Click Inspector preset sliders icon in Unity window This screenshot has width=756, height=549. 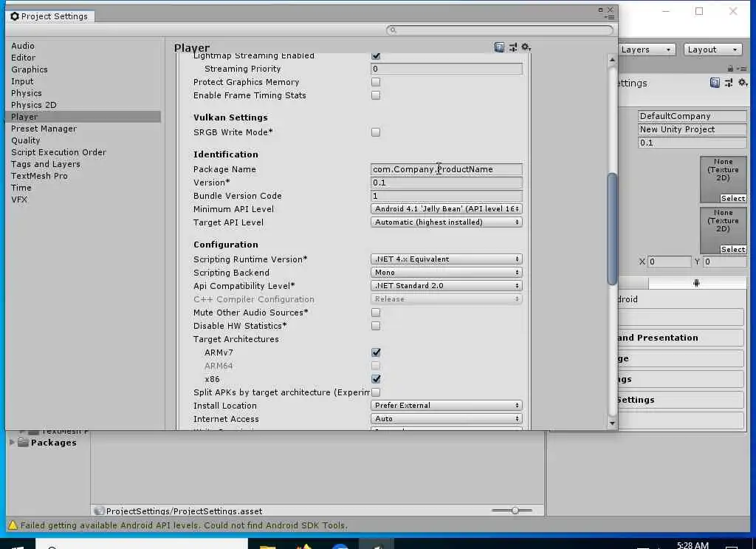click(x=729, y=83)
